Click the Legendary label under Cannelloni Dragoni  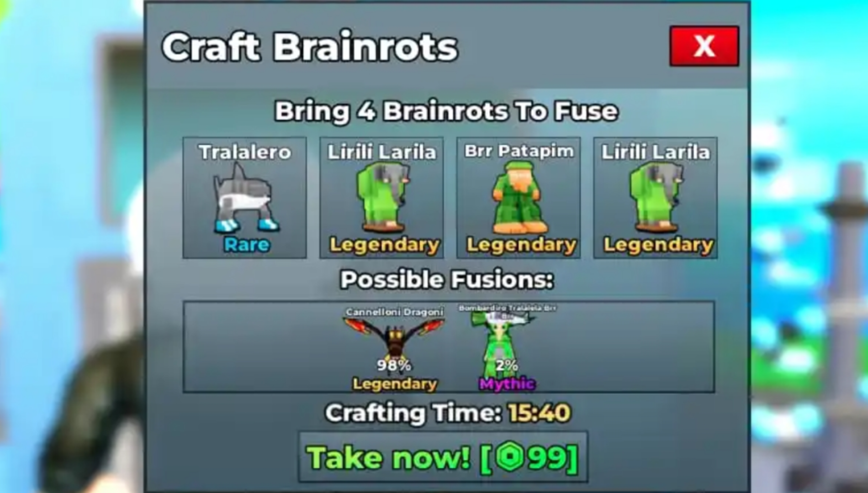(x=395, y=384)
